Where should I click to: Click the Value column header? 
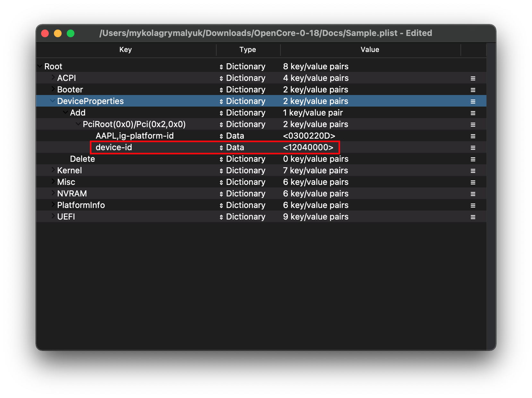370,49
